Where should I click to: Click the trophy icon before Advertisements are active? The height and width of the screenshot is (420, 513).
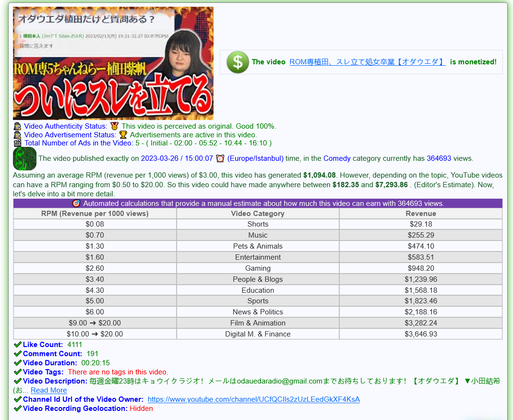[x=123, y=134]
